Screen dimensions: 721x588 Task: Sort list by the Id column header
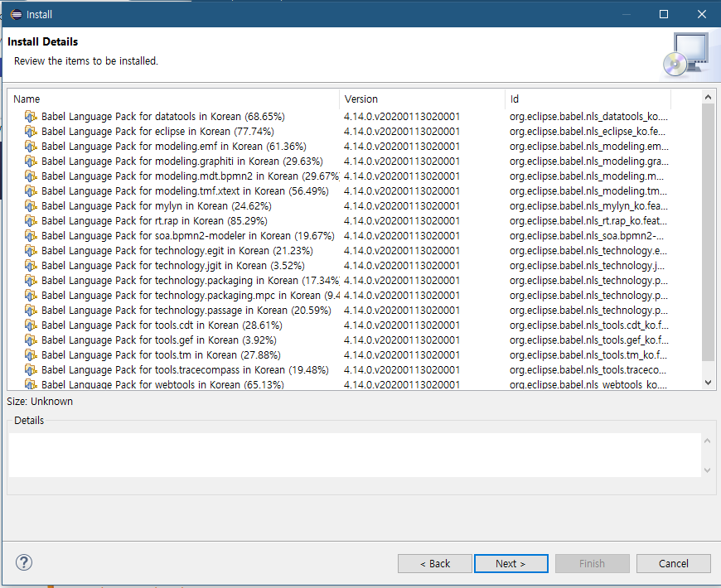(588, 99)
